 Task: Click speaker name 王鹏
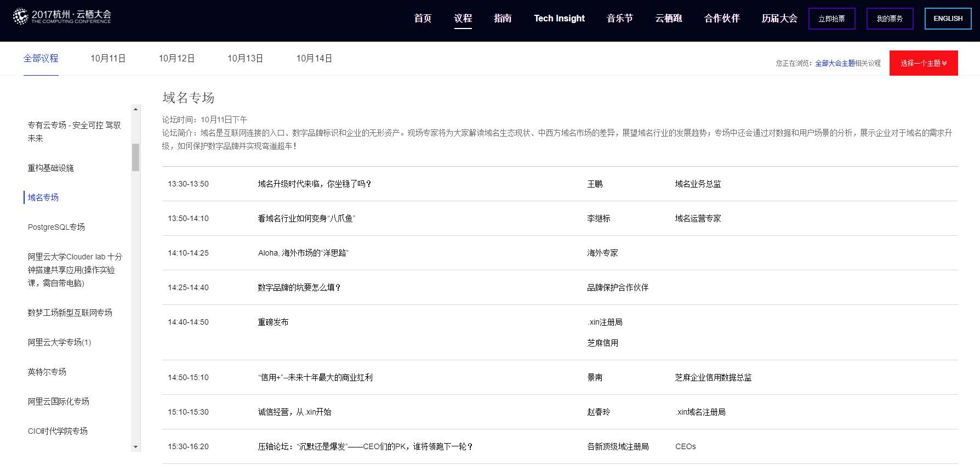pyautogui.click(x=595, y=184)
